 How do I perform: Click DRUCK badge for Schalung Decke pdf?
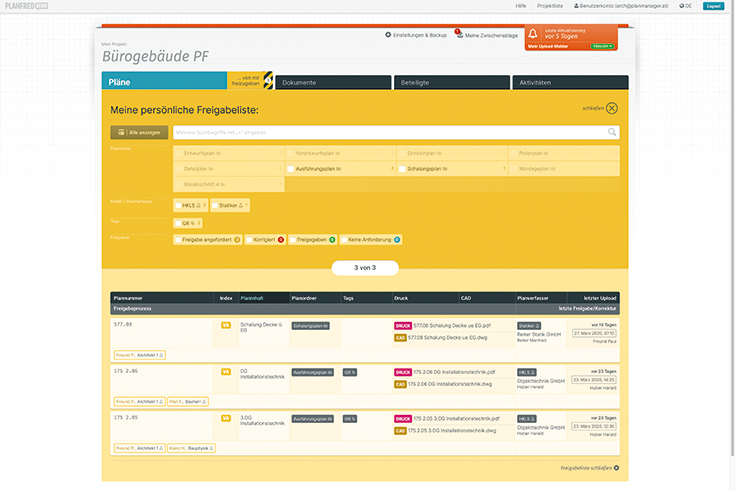click(403, 326)
